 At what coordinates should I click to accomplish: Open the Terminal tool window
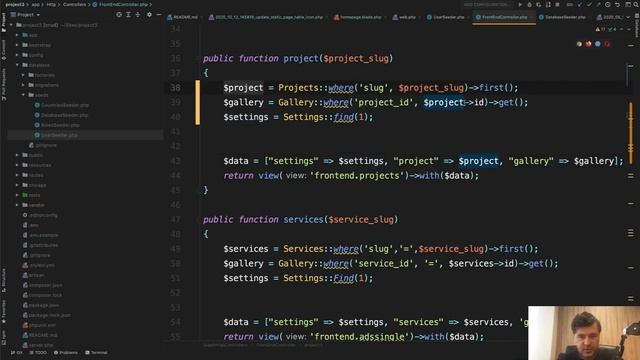point(96,352)
